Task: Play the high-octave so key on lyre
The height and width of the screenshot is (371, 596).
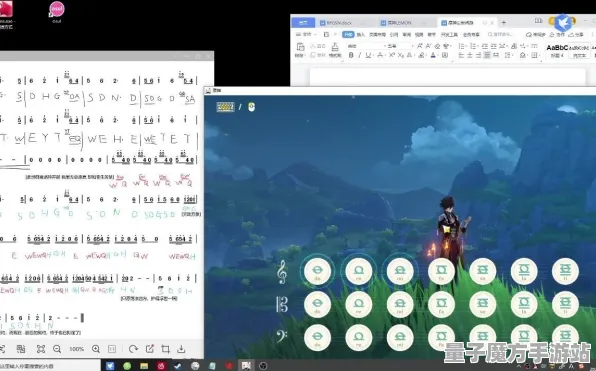Action: 483,271
